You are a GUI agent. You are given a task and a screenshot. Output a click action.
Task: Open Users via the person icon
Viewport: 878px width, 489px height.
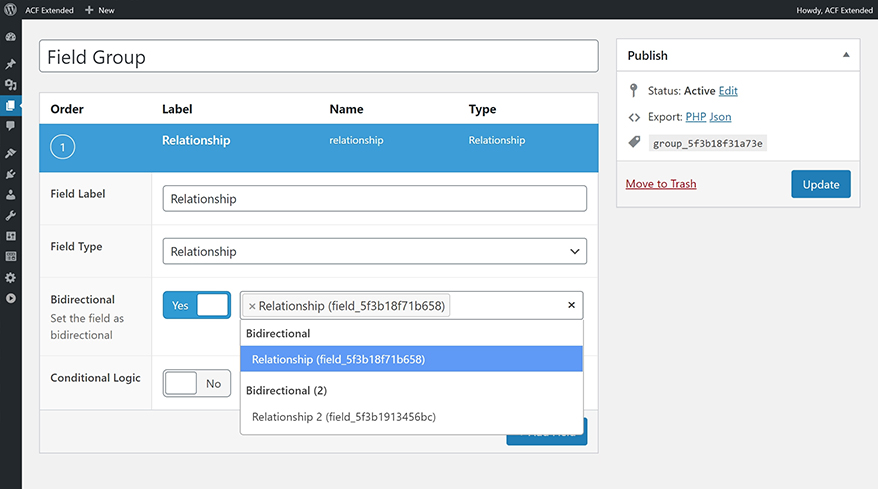(11, 195)
